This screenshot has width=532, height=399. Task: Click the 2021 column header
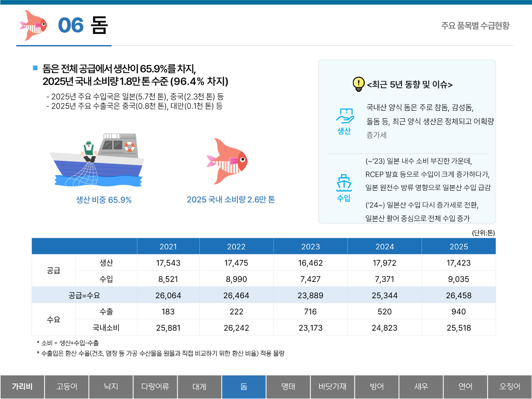168,247
